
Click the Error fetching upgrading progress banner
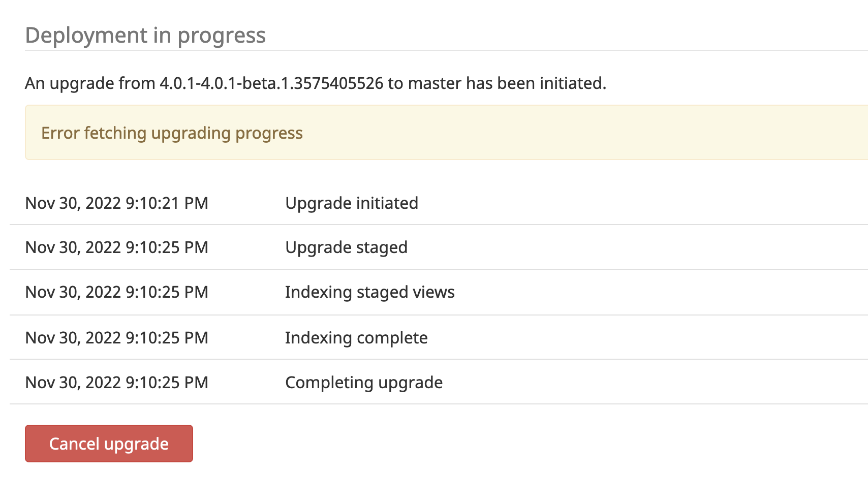pos(172,133)
